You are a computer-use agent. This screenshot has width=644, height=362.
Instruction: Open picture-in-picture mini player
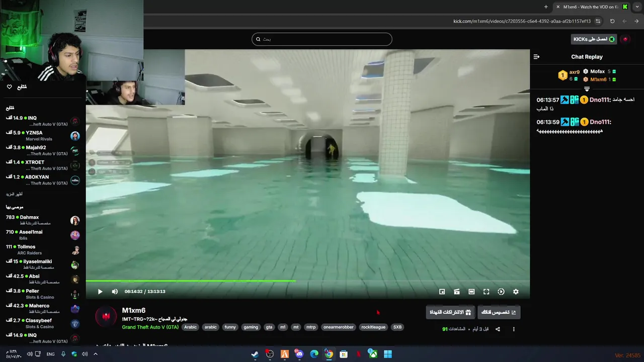coord(442,292)
